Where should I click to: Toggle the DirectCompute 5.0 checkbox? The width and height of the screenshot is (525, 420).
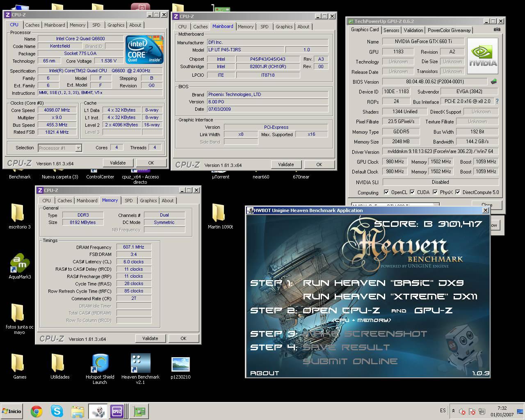click(457, 192)
